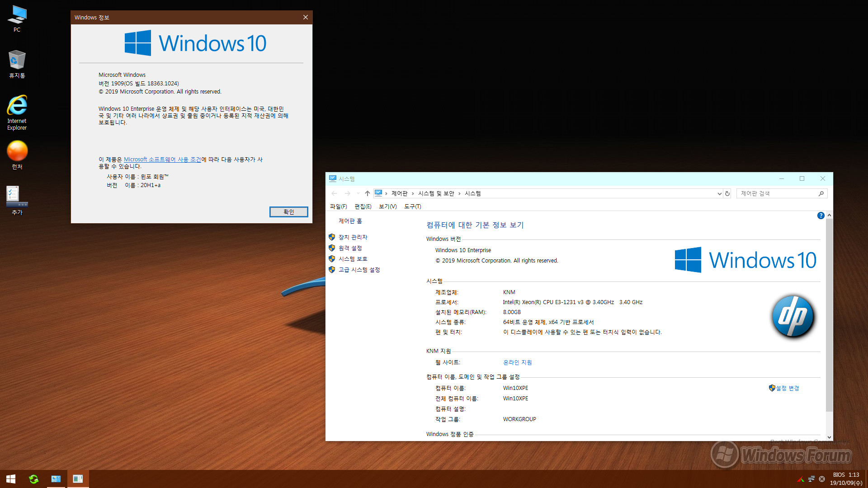Open the Recycle Bin (휴지통) desktop icon
Image resolution: width=868 pixels, height=488 pixels.
(17, 64)
